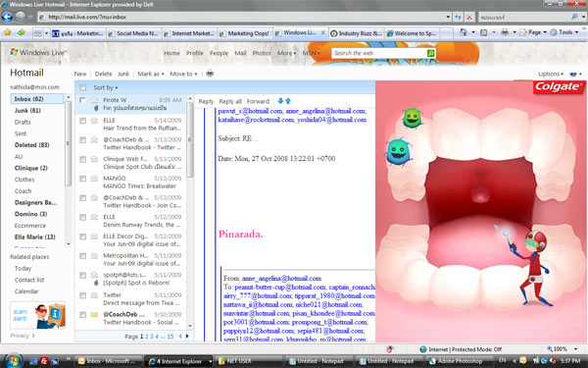Check the Metropolitan H... message checkbox
588x368 pixels.
[83, 256]
